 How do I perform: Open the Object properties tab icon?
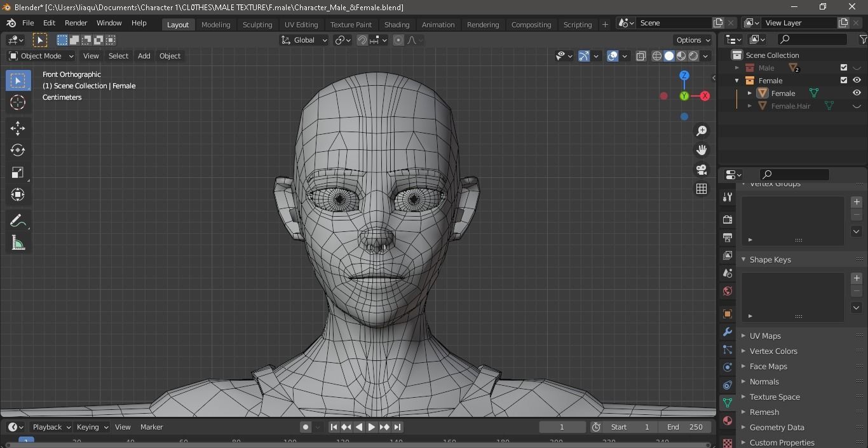[x=728, y=314]
